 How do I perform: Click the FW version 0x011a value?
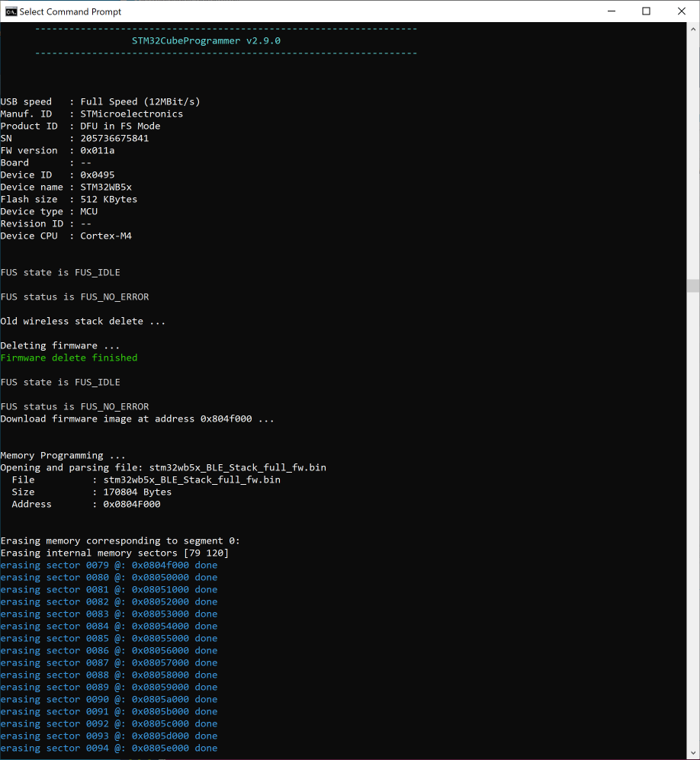(98, 150)
